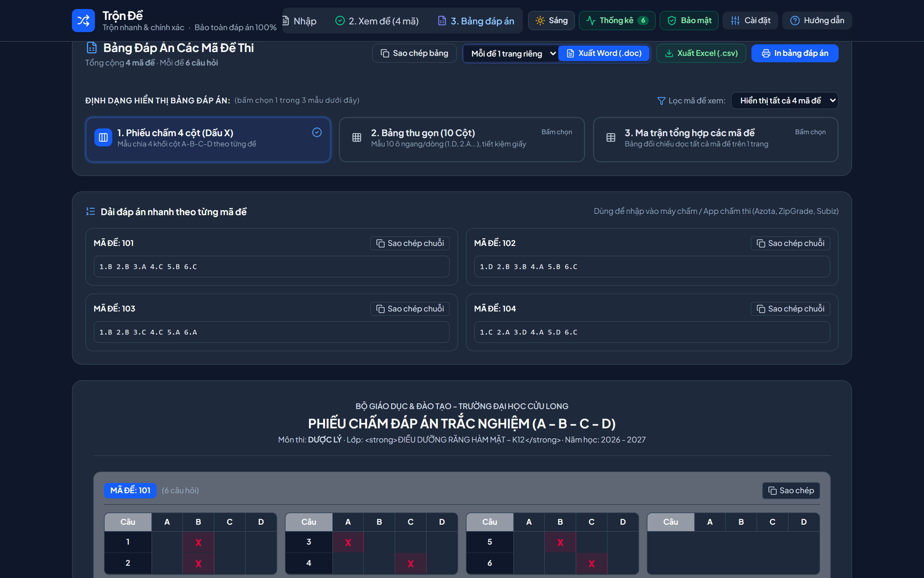The image size is (924, 578).
Task: Export with Xuất Word (.doc)
Action: coord(604,53)
